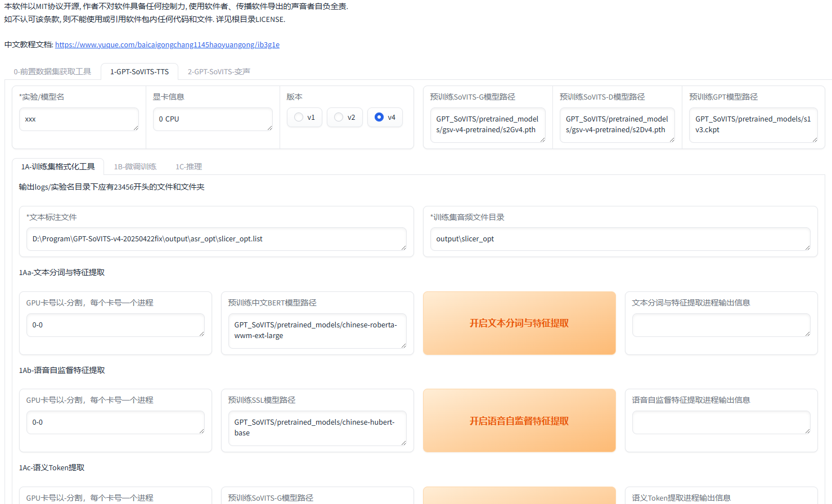The image size is (832, 504).
Task: Click the 实验/模型名 input showing xxx
Action: pos(79,119)
